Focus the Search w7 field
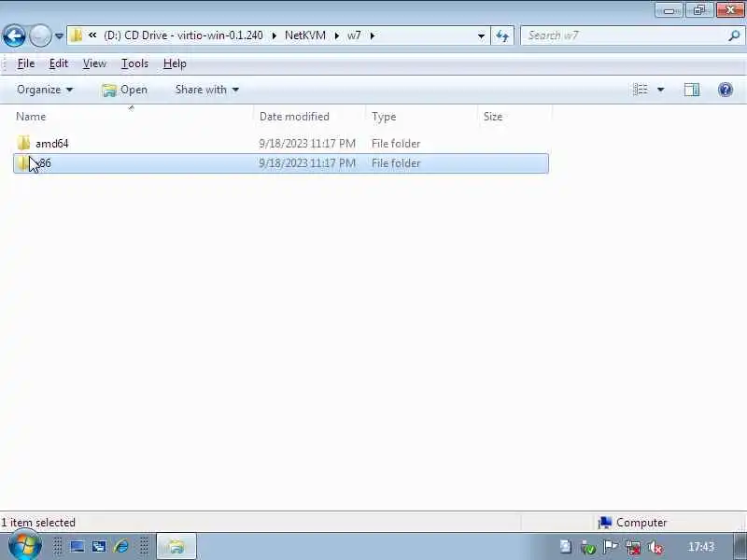The image size is (747, 560). tap(624, 35)
